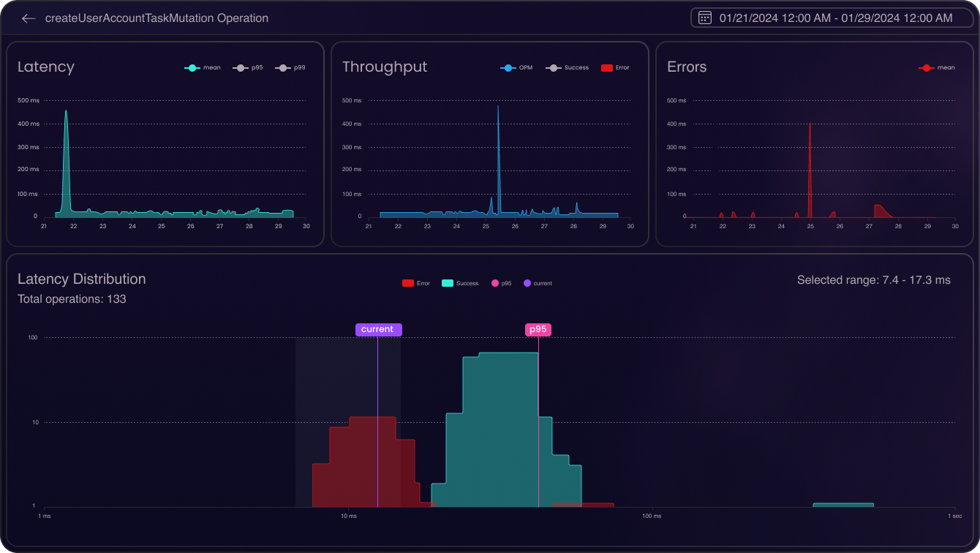Screen dimensions: 980x553
Task: Toggle the Success series in Latency Distribution legend
Action: pyautogui.click(x=447, y=283)
